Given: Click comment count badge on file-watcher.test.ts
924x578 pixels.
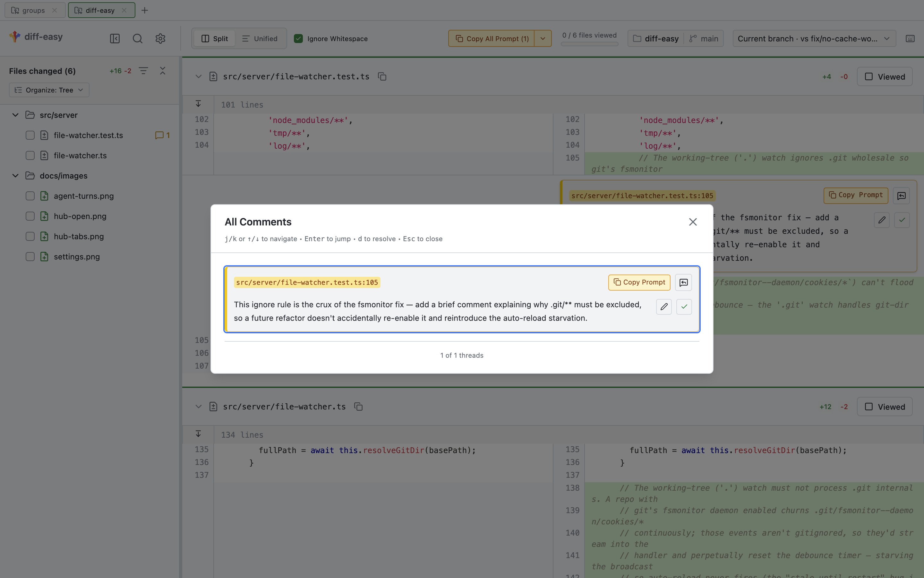Looking at the screenshot, I should [x=162, y=135].
